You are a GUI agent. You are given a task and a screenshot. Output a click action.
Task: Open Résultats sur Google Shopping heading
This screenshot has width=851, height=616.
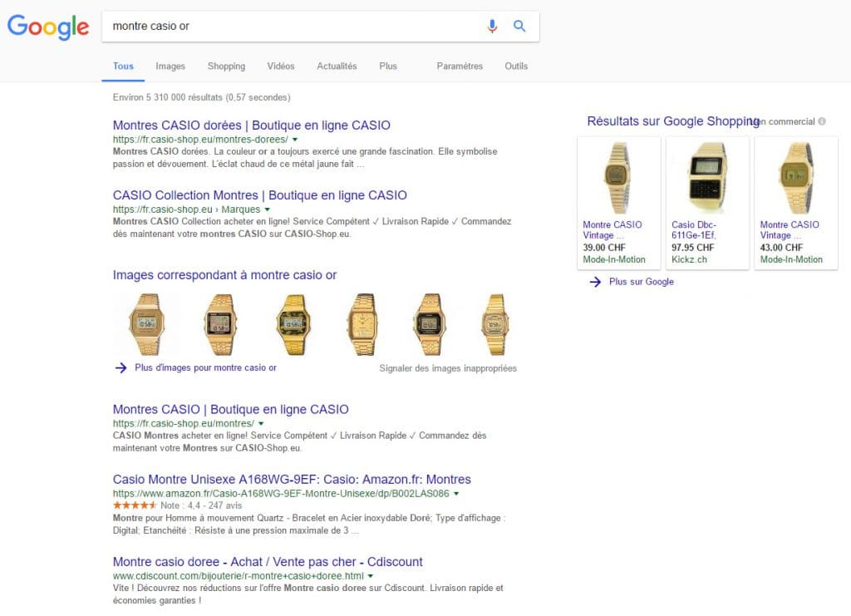pyautogui.click(x=673, y=121)
